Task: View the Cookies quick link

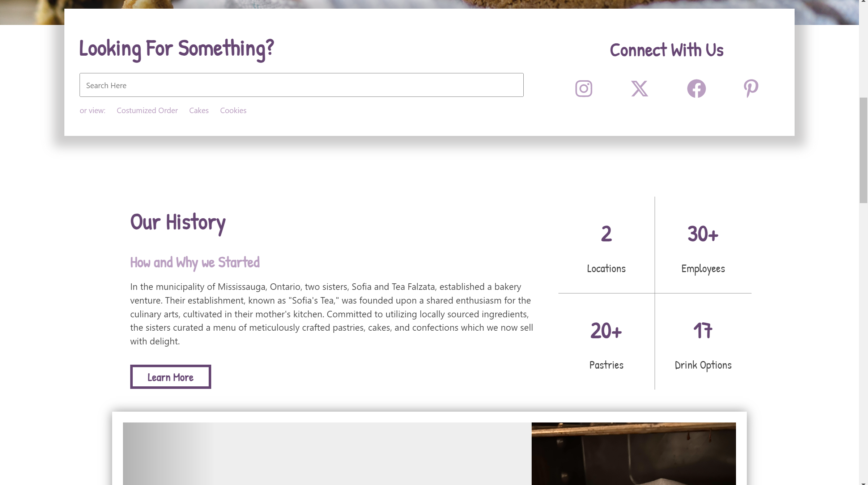Action: point(233,111)
